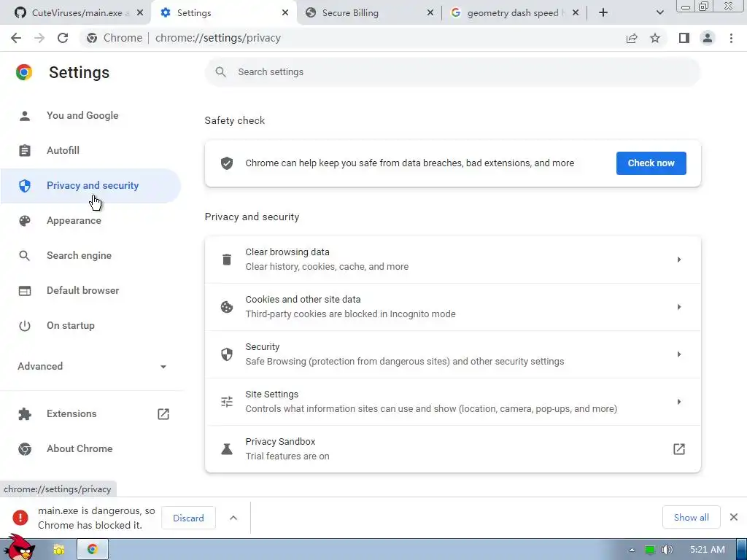The height and width of the screenshot is (560, 747).
Task: Open the profile avatar menu
Action: point(708,38)
